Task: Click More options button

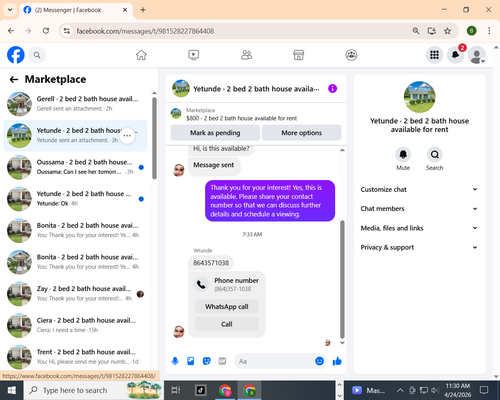Action: (x=301, y=133)
